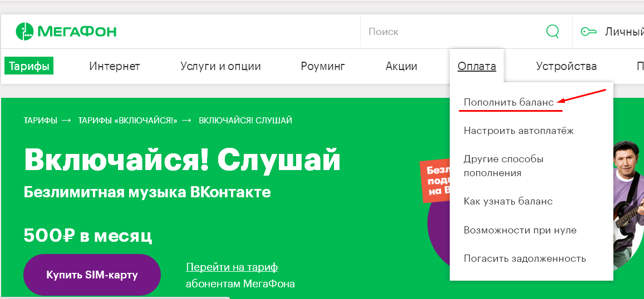Open the Интернет menu item
The image size is (644, 299).
(115, 66)
